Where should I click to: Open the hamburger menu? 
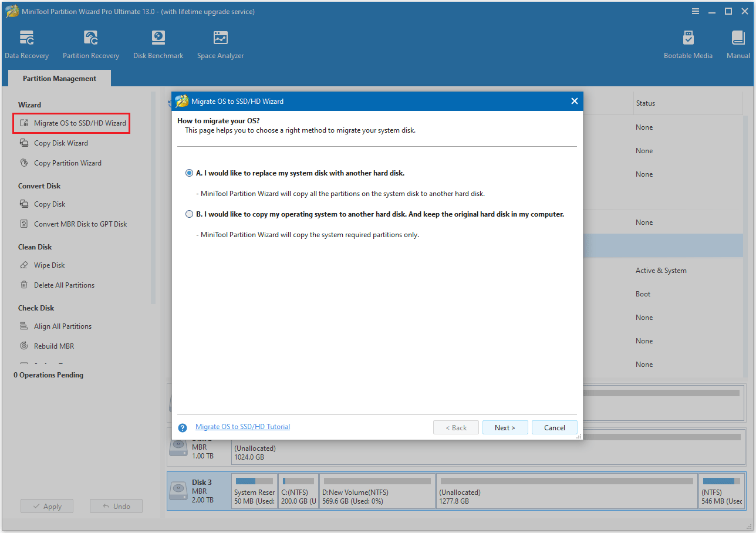(x=696, y=11)
